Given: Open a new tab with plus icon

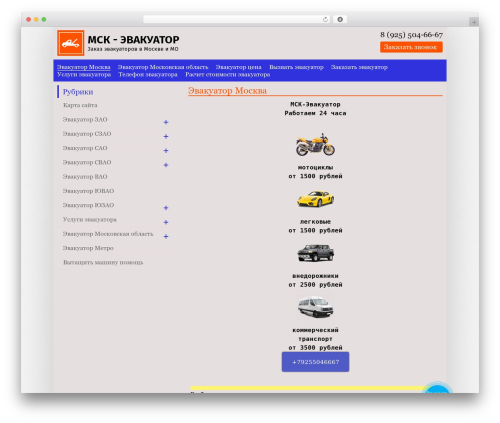Looking at the screenshot, I should tap(474, 22).
